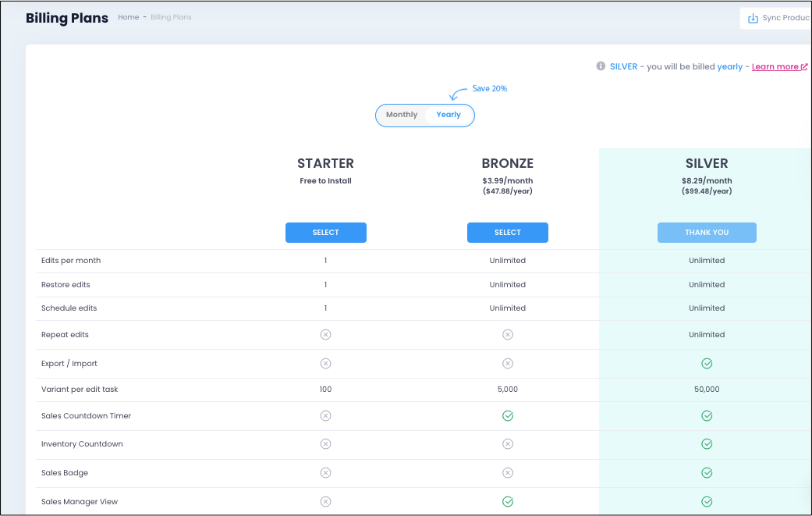Viewport: 812px width, 516px height.
Task: Click Bronze's green check for Sales Manager View
Action: point(508,501)
